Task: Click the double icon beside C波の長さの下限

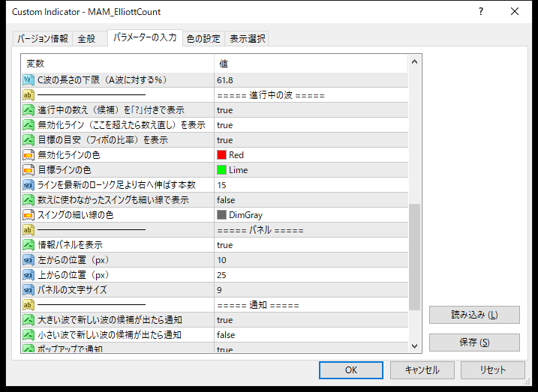Action: tap(29, 80)
